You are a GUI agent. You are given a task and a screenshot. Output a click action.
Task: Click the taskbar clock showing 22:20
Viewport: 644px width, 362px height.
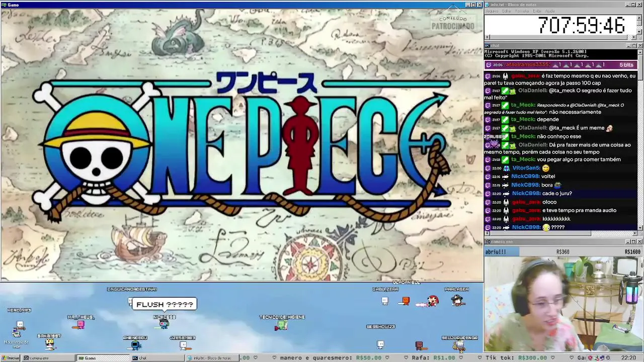pos(628,358)
